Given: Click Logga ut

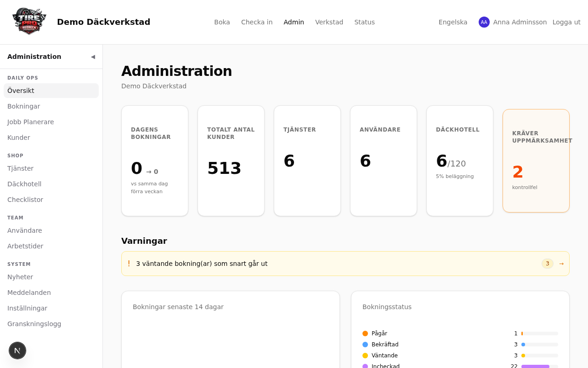Looking at the screenshot, I should [566, 22].
